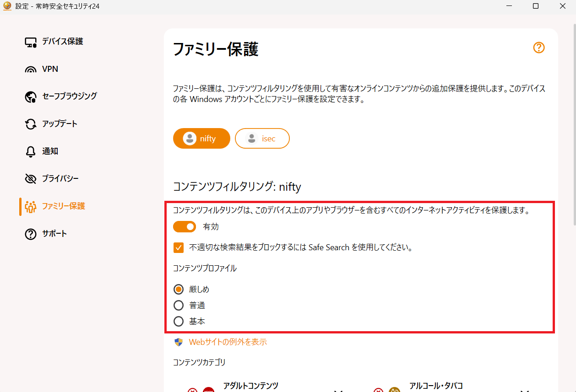Open the デバイス保護 section icon
This screenshot has width=576, height=392.
pyautogui.click(x=30, y=41)
